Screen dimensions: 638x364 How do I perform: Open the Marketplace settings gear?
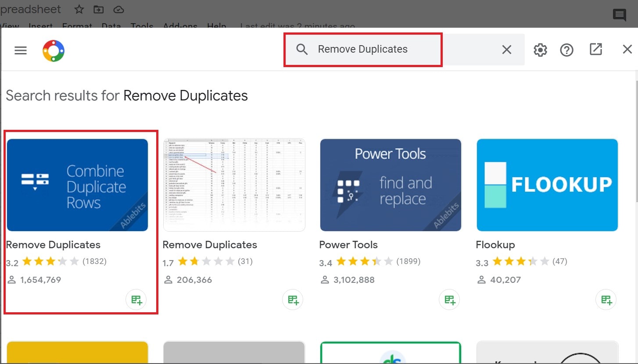click(x=540, y=50)
